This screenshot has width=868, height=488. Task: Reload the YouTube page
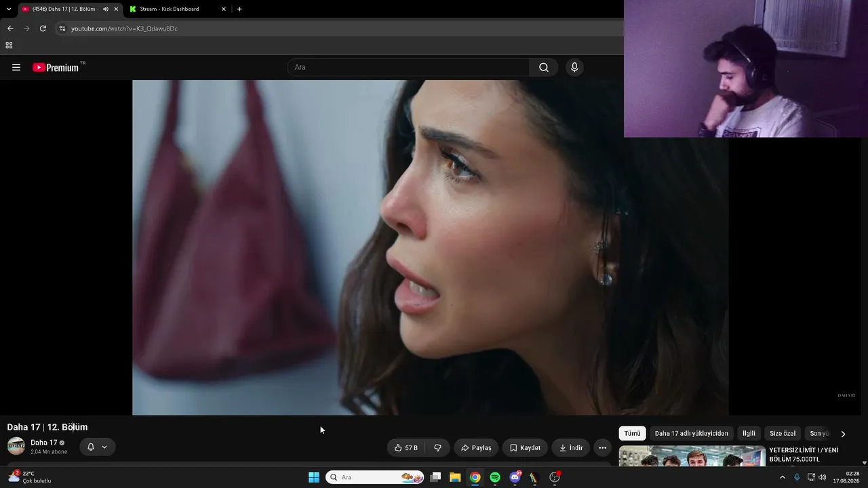point(43,28)
